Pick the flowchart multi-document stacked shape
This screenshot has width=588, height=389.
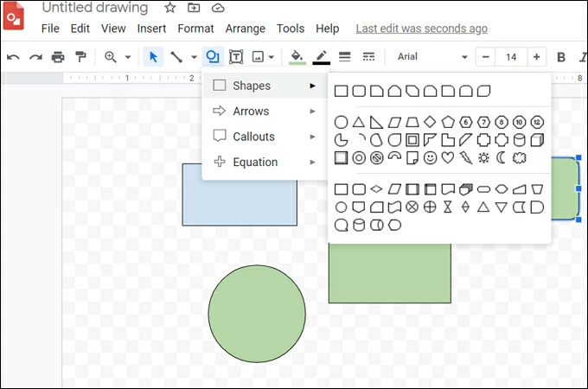coord(466,189)
